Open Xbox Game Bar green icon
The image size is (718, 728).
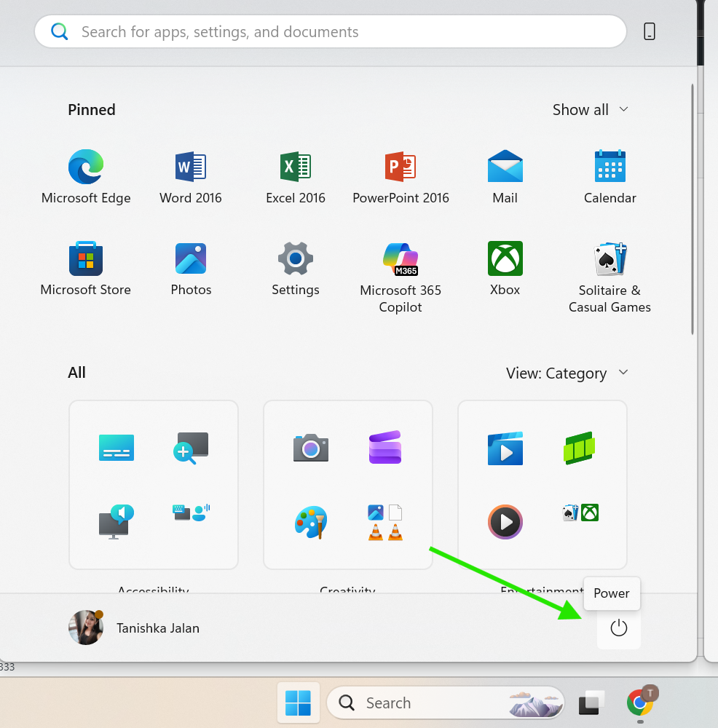coord(580,448)
